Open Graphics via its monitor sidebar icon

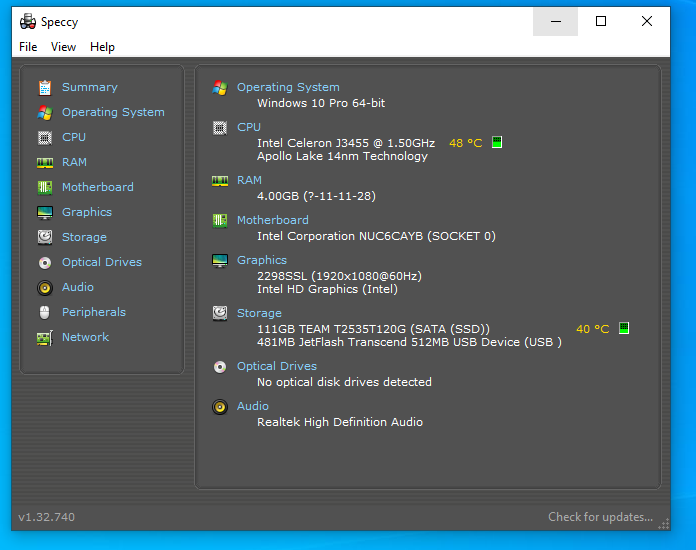coord(44,212)
